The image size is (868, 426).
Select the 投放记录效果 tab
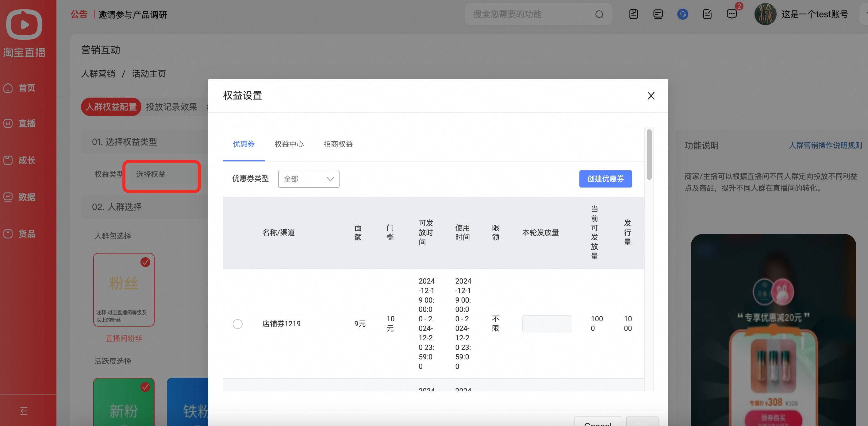pyautogui.click(x=171, y=107)
